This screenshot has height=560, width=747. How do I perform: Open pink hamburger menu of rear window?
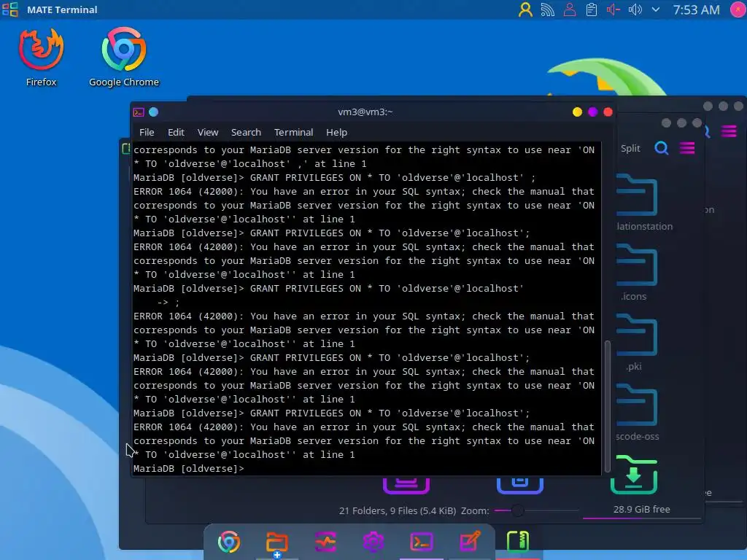729,131
